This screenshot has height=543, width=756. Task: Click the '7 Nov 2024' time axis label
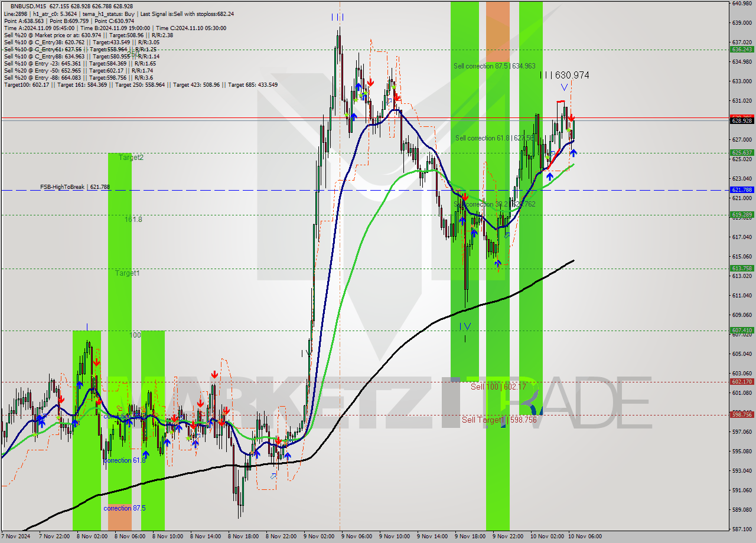[16, 537]
